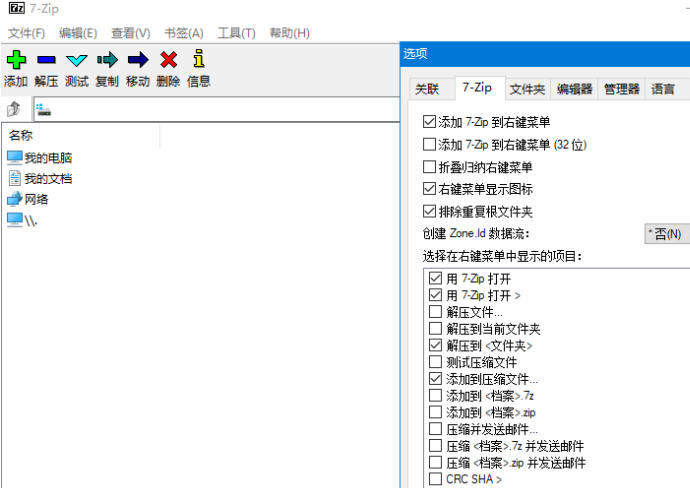Click the computer icon in address bar

43,109
